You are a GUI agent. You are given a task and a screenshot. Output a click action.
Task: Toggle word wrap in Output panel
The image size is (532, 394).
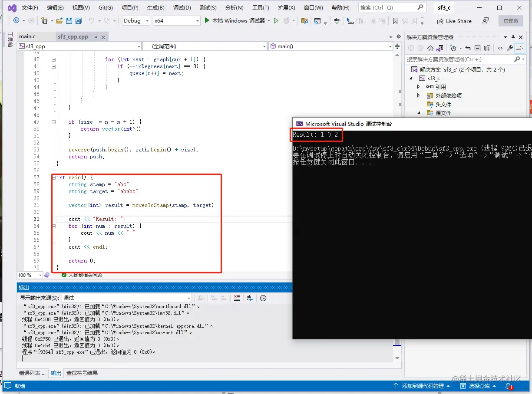click(250, 298)
